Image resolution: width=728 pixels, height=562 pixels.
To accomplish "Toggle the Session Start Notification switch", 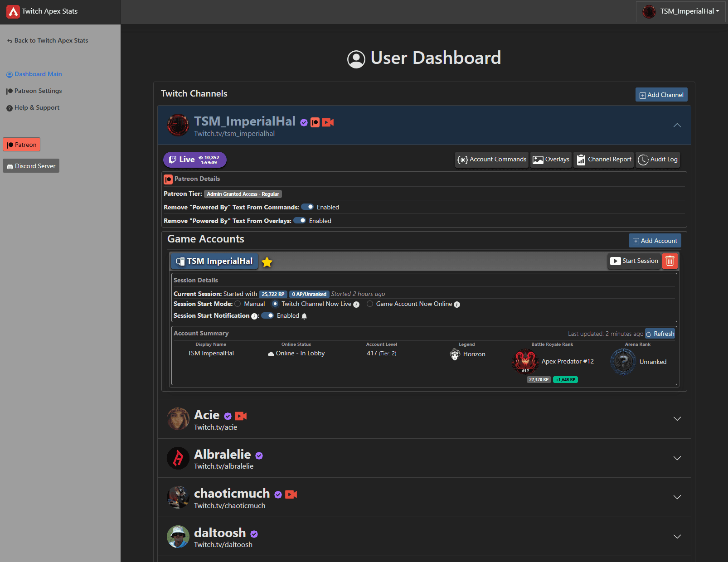I will pyautogui.click(x=267, y=316).
